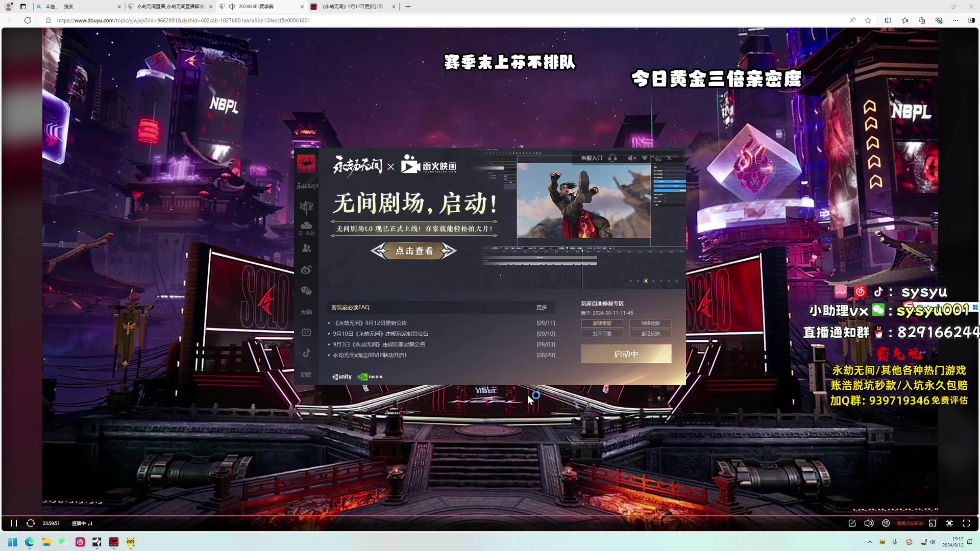Select the last banner carousel dot
Screen dimensions: 980x551
coord(676,281)
